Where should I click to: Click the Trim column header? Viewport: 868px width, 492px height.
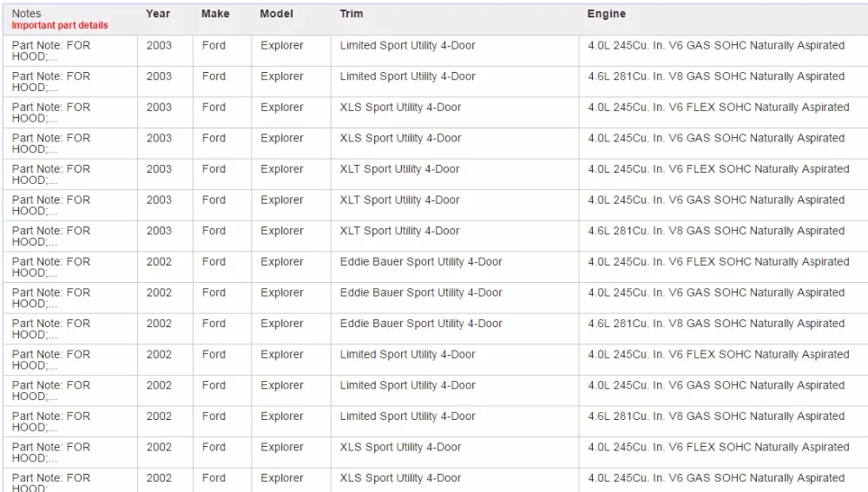[x=352, y=14]
